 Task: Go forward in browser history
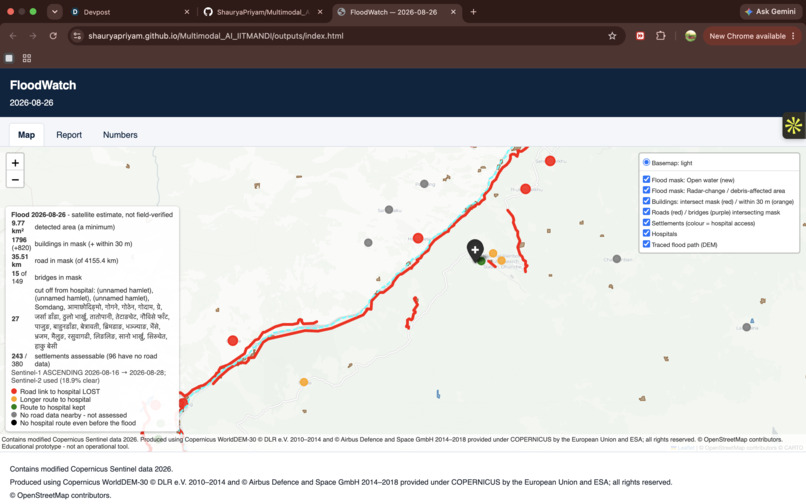click(x=33, y=36)
